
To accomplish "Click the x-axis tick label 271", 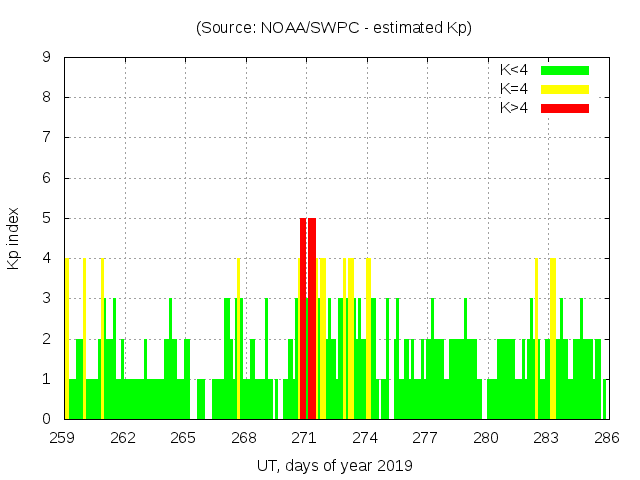I will point(304,438).
